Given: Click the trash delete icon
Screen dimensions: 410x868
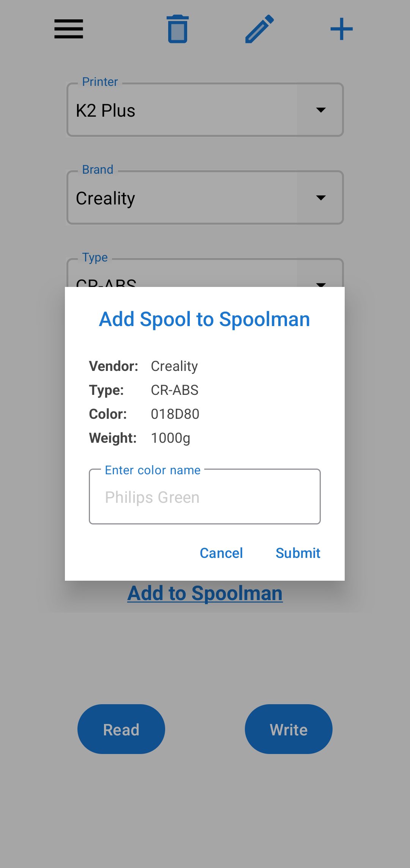Looking at the screenshot, I should tap(178, 29).
